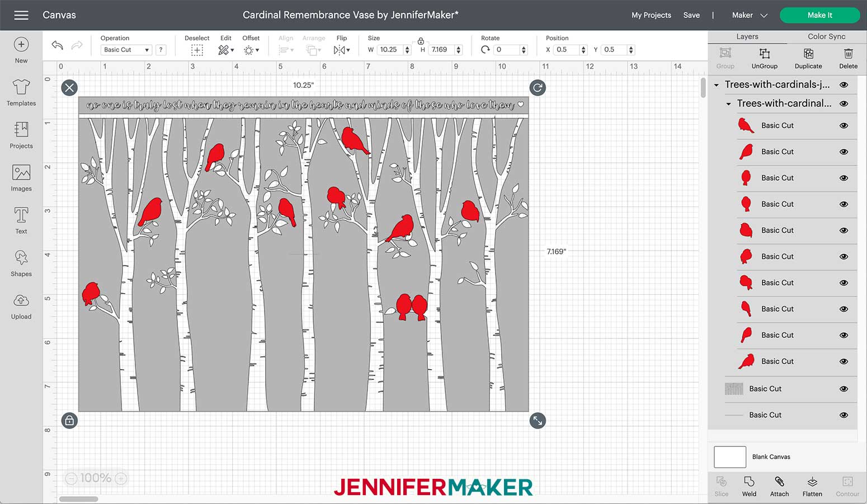Open the hamburger main menu
The height and width of the screenshot is (504, 867).
click(x=21, y=15)
